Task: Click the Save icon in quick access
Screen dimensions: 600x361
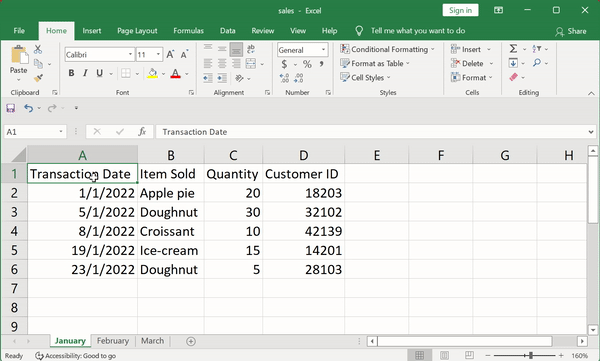Action: click(11, 108)
